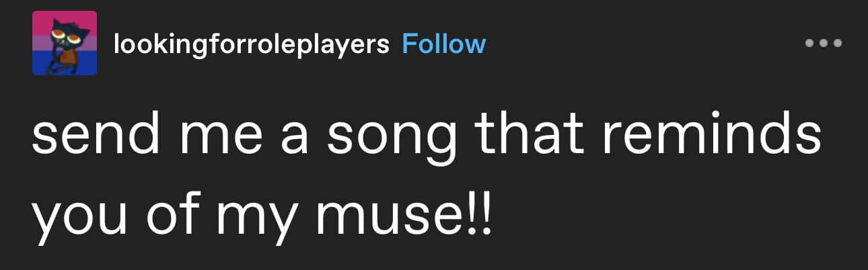Click the lookingforroleplayers avatar thumbnail
This screenshot has width=868, height=270.
point(65,43)
